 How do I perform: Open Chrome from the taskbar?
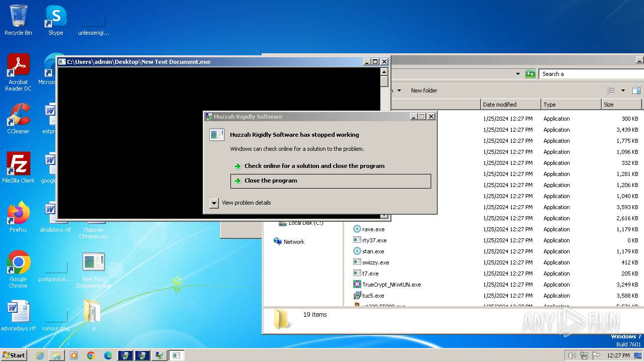91,355
